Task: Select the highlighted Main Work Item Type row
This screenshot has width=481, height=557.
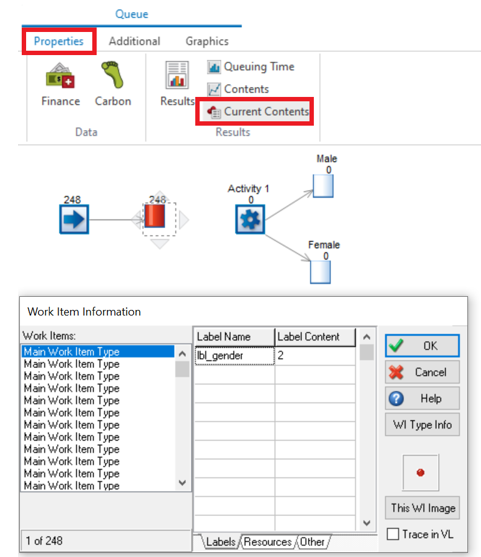Action: tap(98, 352)
